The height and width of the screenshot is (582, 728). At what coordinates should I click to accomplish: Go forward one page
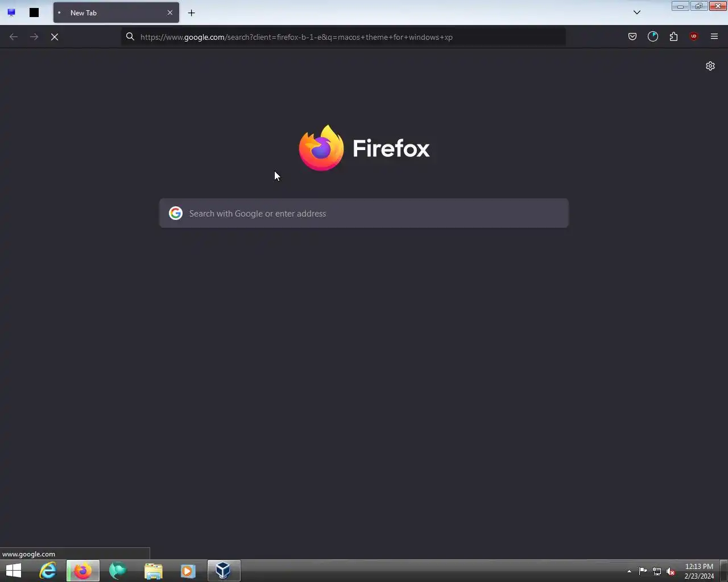(x=34, y=37)
